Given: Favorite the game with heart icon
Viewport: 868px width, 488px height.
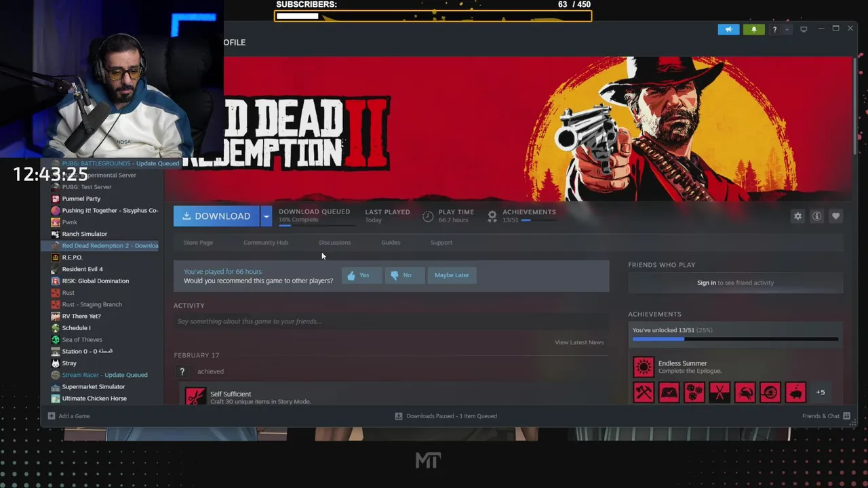Looking at the screenshot, I should 835,216.
